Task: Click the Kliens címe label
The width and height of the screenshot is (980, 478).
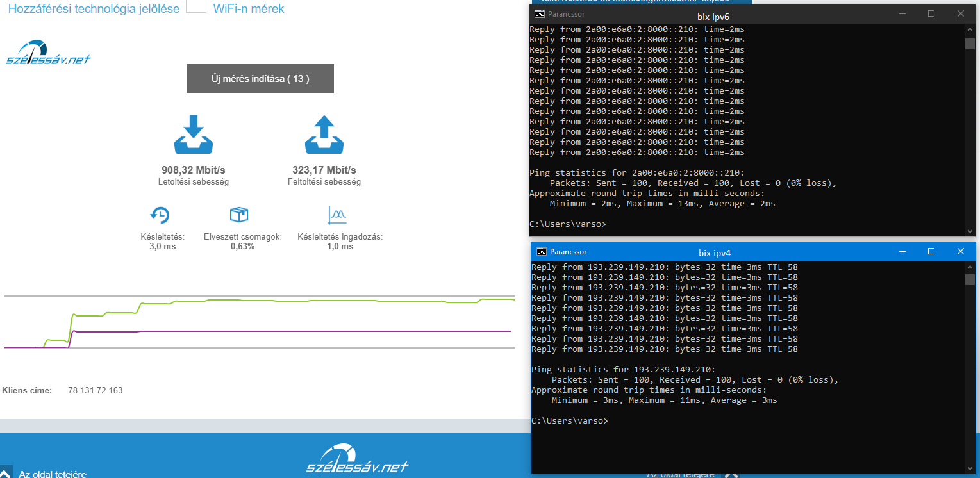Action: click(x=27, y=390)
